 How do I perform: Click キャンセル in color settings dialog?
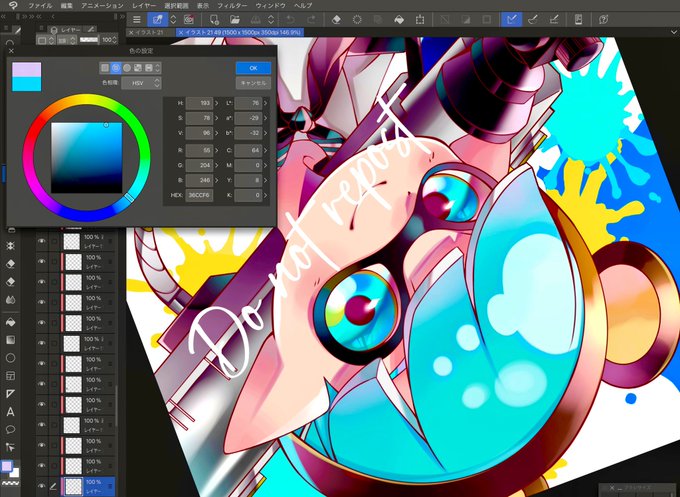(x=253, y=83)
